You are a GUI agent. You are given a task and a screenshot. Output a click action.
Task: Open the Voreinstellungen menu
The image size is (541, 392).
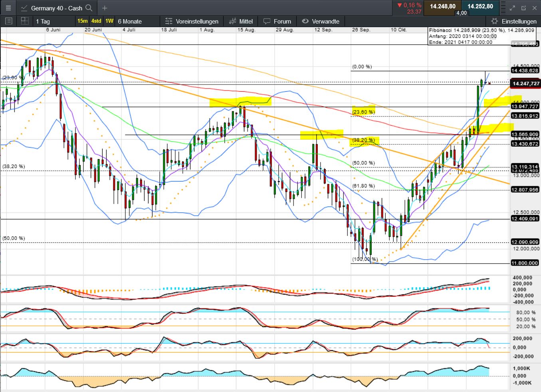[192, 22]
